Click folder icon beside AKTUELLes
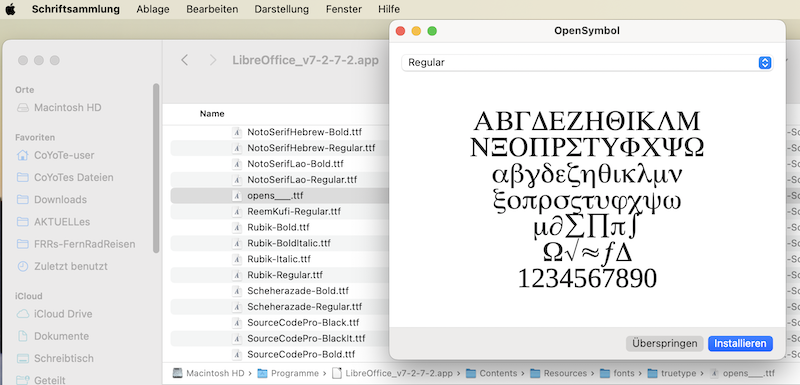 point(22,222)
